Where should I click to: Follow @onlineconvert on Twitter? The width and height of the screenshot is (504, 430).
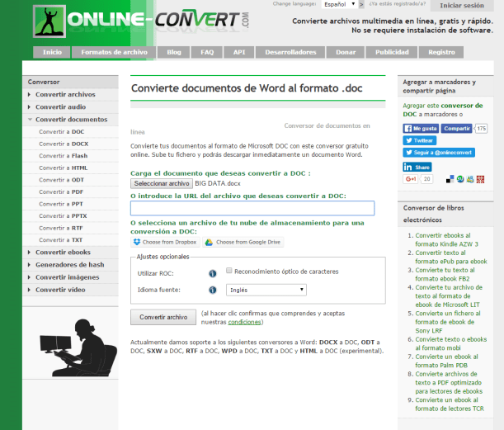439,153
